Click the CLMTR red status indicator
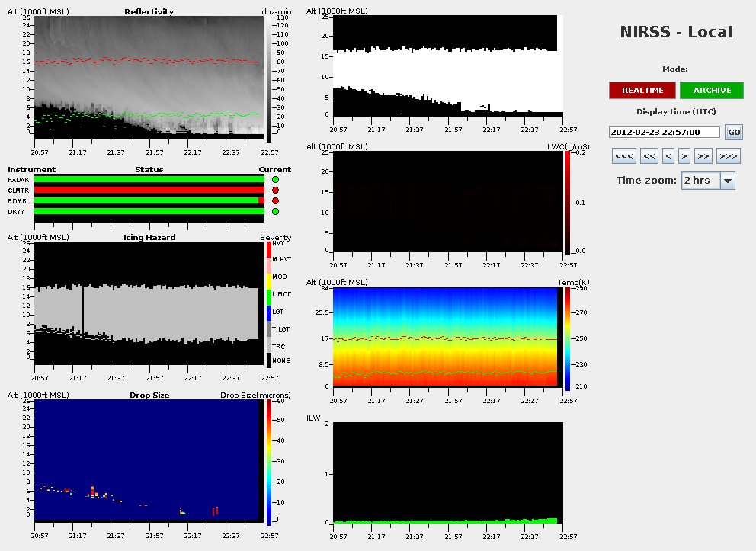756x551 pixels. (x=275, y=190)
